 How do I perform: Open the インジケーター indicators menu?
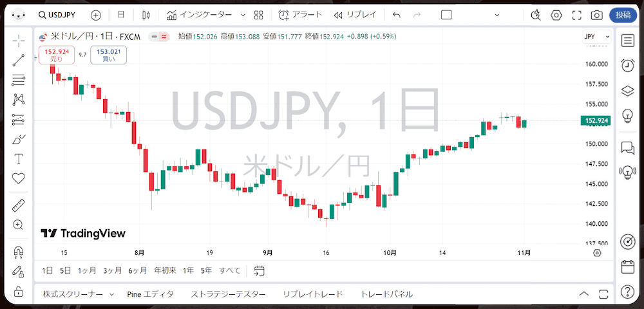coord(200,15)
